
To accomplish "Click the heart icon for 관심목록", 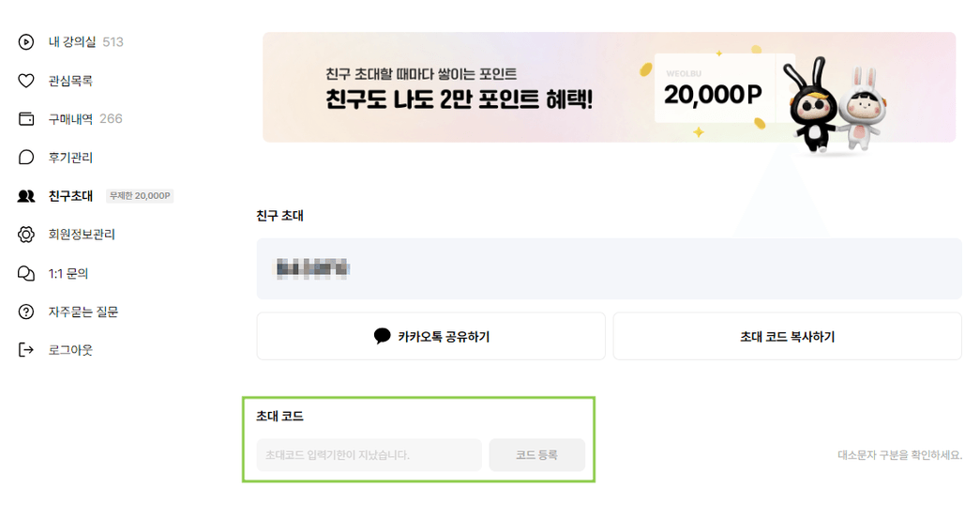I will point(26,81).
